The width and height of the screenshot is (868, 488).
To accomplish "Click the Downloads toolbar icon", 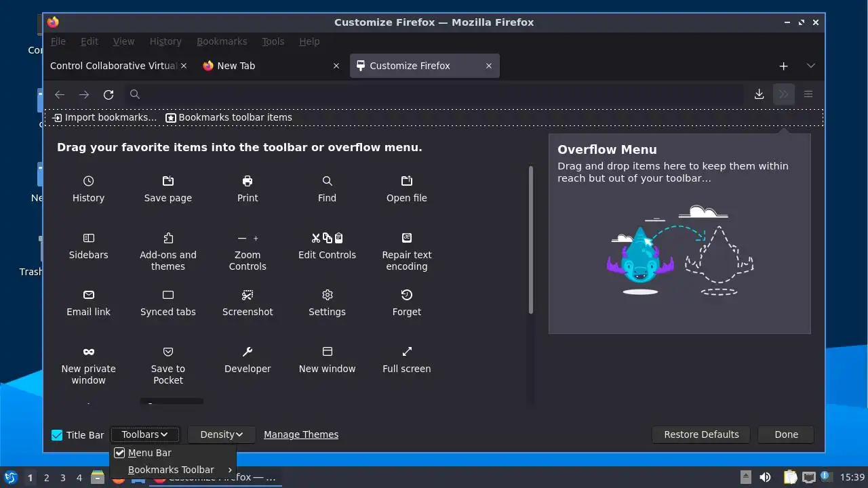I will pyautogui.click(x=759, y=94).
